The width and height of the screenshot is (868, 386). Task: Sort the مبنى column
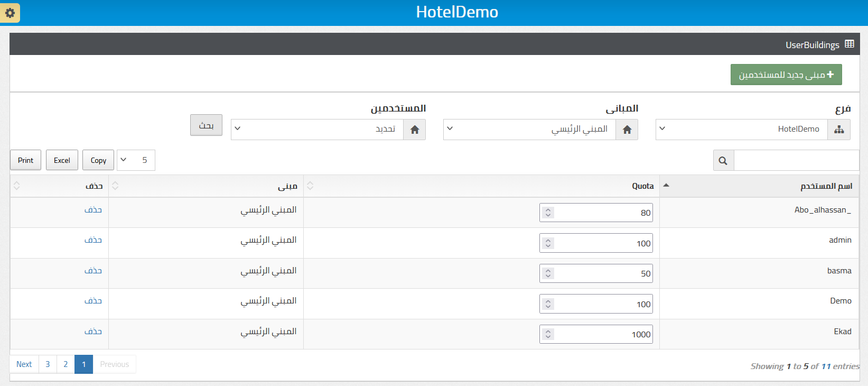click(115, 186)
